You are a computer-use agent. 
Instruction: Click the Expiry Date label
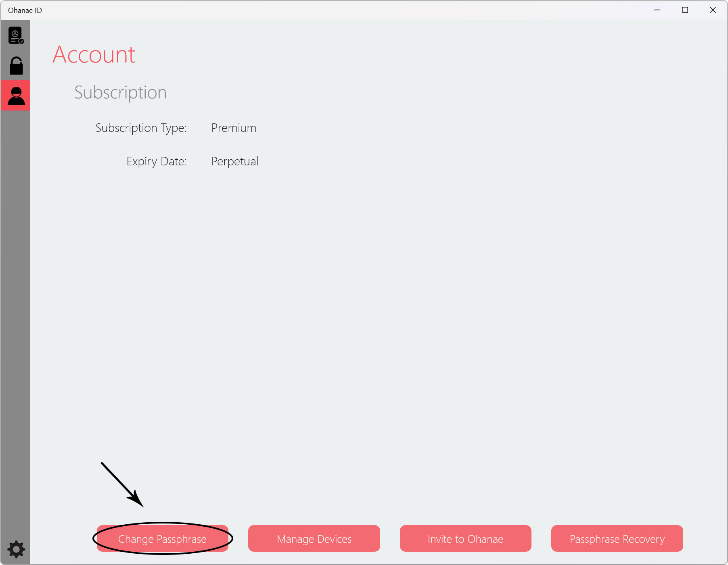(x=157, y=161)
